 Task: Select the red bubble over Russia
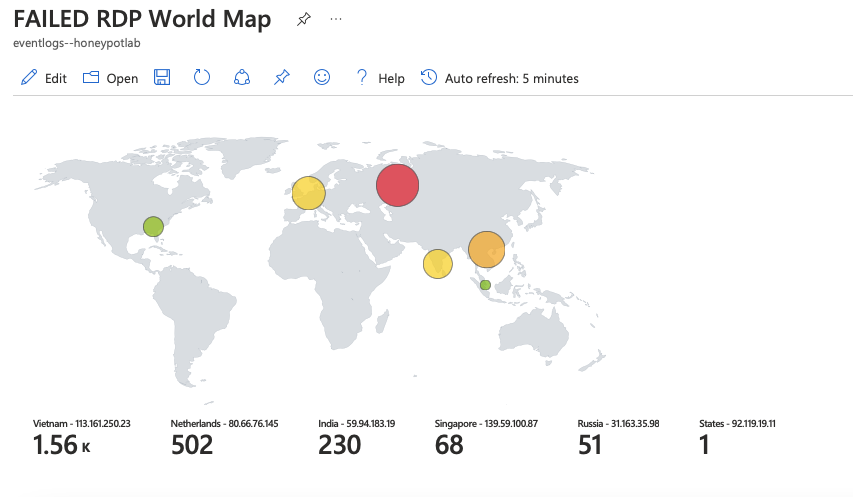pos(398,185)
